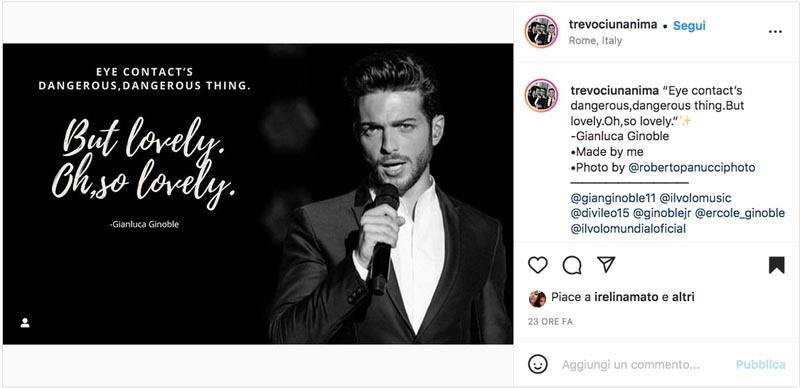
Task: Open the three-dots more options menu
Action: (775, 32)
